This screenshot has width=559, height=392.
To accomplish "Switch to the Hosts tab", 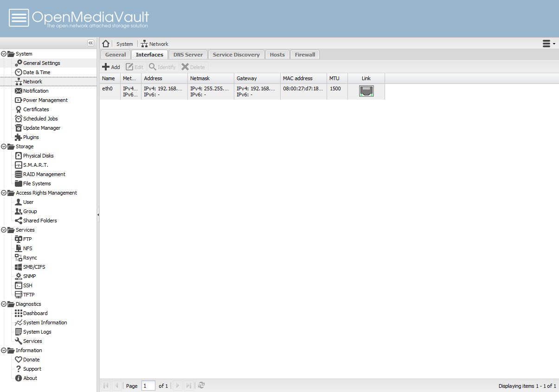I will 277,55.
